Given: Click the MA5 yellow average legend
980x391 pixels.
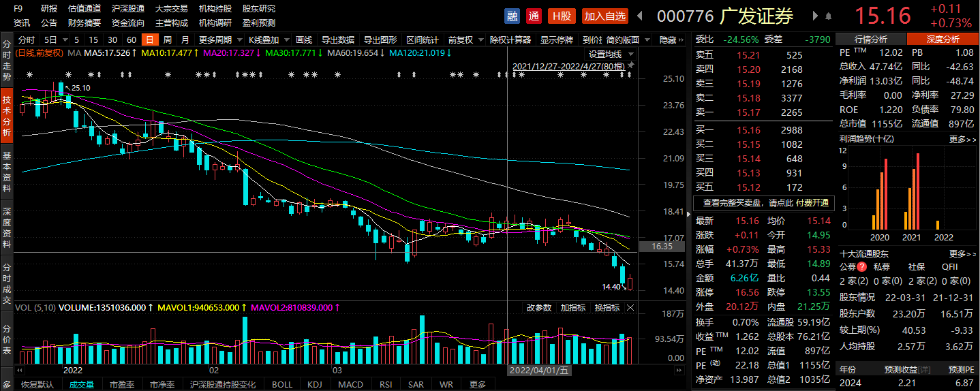Looking at the screenshot, I should [110, 52].
